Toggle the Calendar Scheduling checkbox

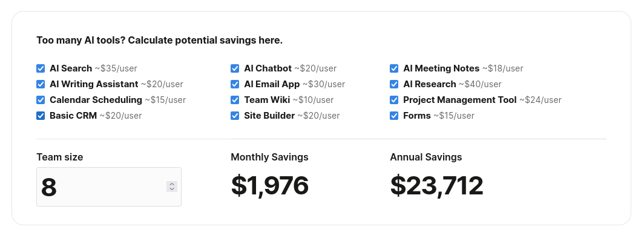[x=40, y=100]
